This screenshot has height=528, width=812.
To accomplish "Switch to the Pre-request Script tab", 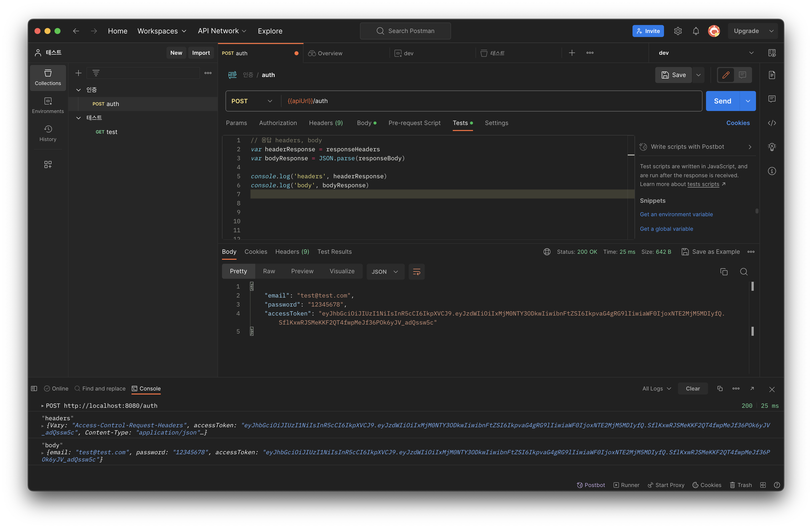I will (x=414, y=123).
